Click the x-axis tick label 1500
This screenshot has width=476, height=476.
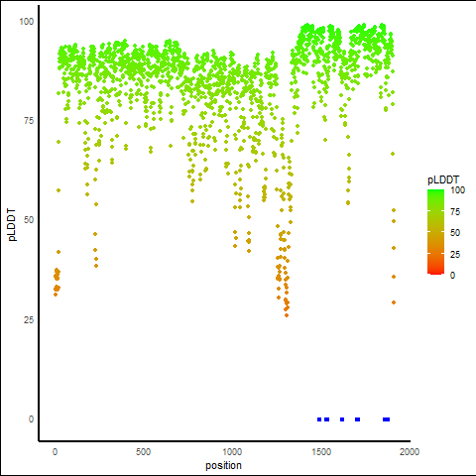point(321,452)
